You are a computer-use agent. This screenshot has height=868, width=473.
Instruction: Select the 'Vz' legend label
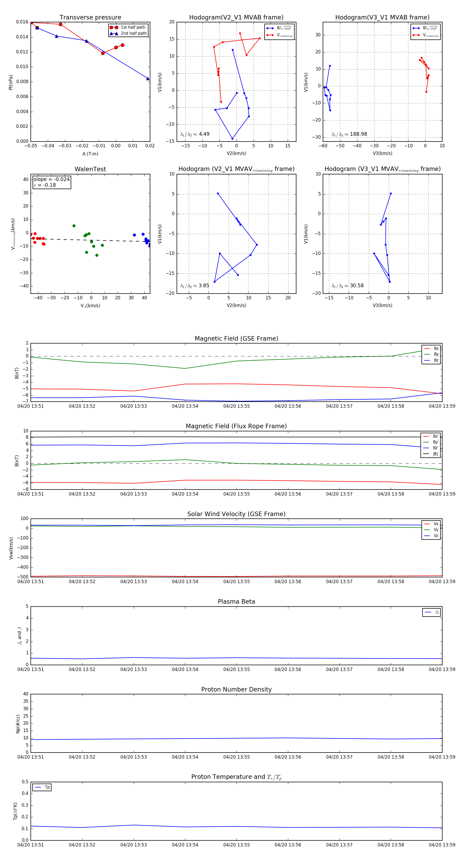[436, 536]
